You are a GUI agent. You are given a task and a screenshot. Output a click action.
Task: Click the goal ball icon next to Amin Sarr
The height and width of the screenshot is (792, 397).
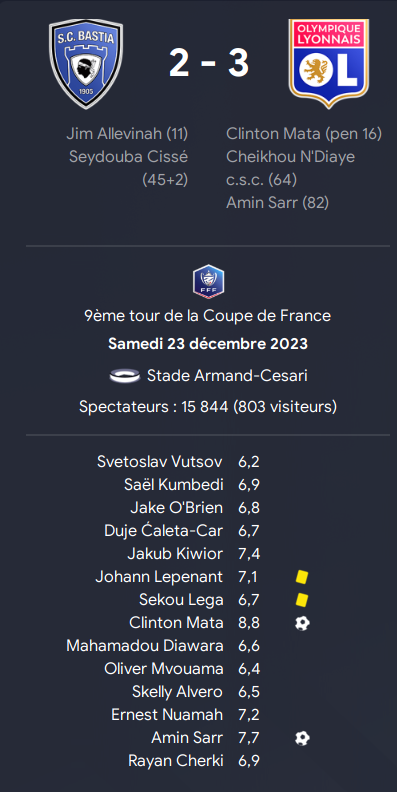(302, 738)
